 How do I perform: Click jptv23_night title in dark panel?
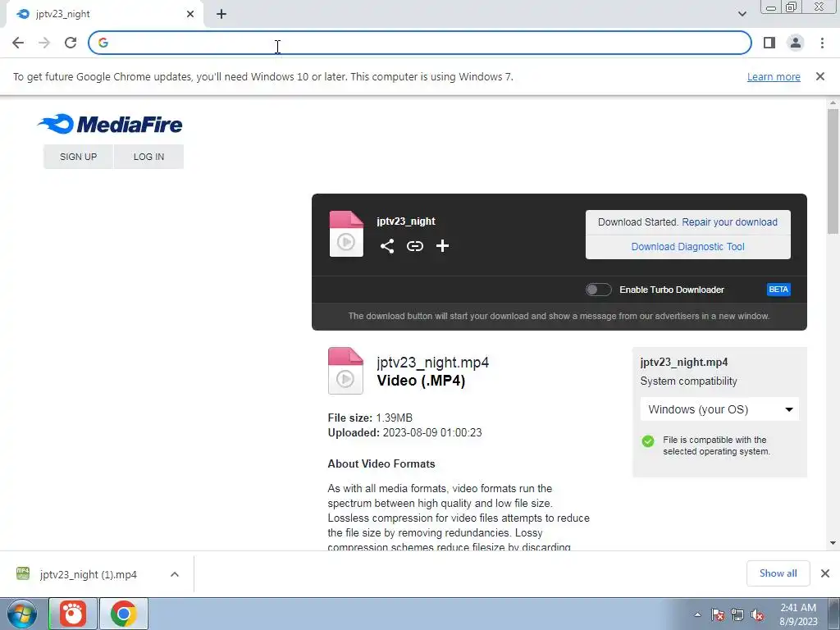[x=405, y=221]
